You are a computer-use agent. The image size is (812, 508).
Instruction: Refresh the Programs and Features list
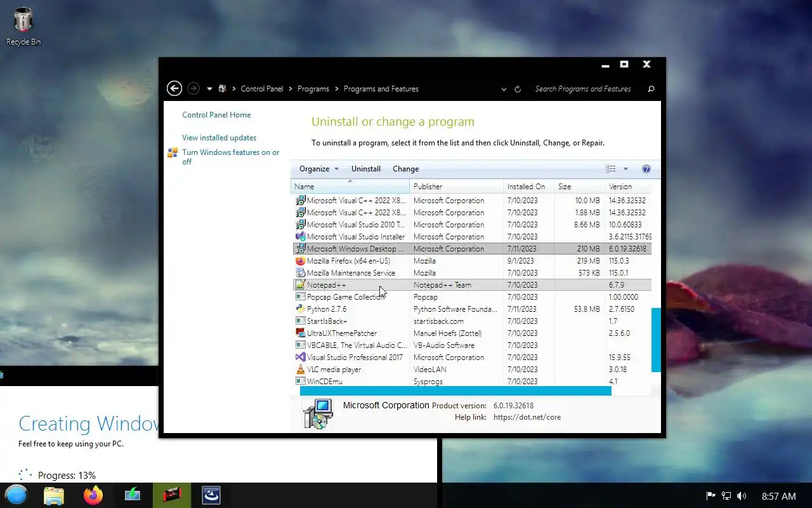click(x=518, y=90)
